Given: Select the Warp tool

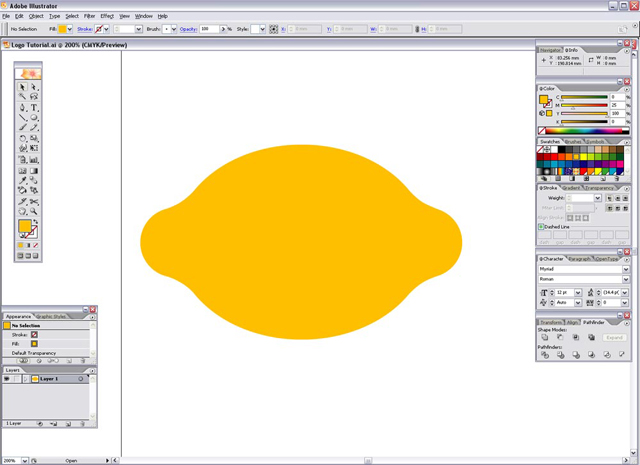Looking at the screenshot, I should tap(22, 148).
